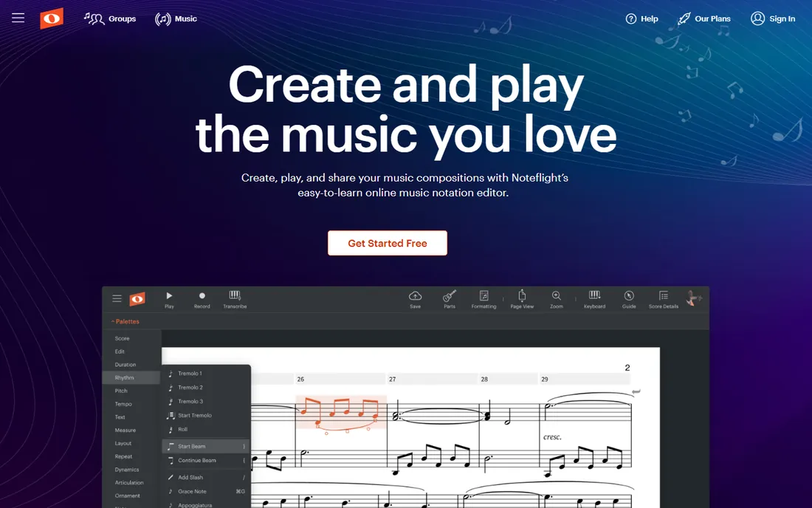Open the Formatting tool

[x=484, y=300]
